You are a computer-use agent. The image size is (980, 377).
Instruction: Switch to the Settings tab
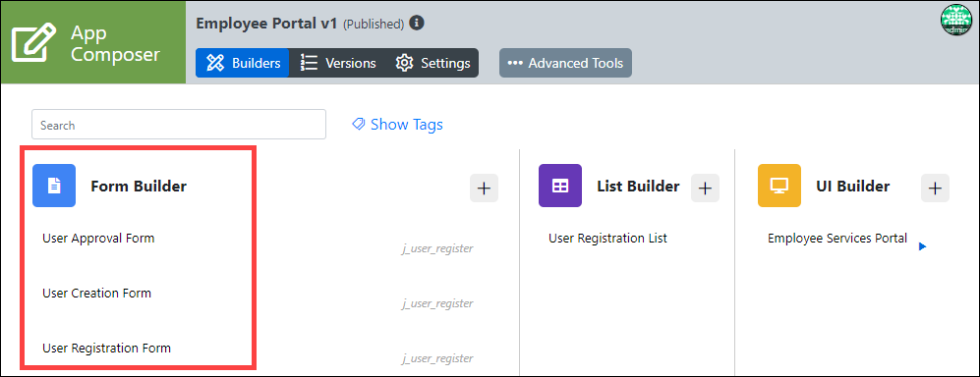click(432, 63)
